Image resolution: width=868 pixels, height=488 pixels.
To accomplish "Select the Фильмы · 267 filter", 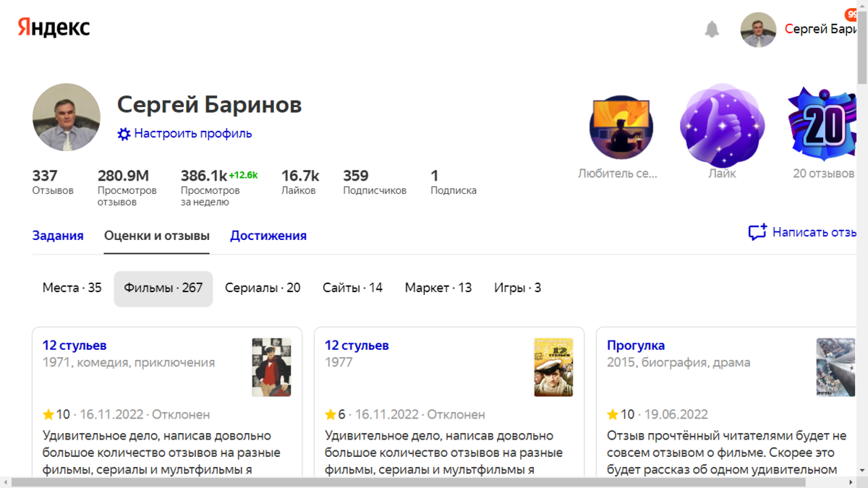I will 163,288.
